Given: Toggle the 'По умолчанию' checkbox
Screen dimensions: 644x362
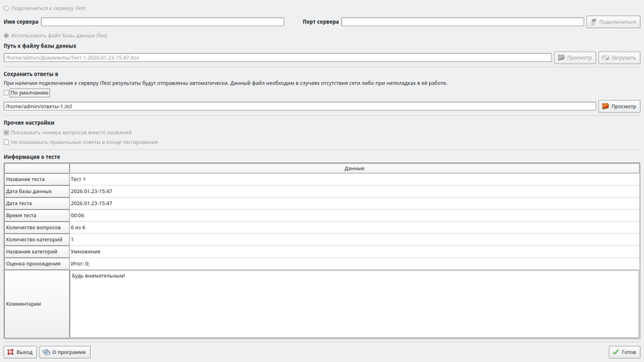Looking at the screenshot, I should pyautogui.click(x=7, y=93).
